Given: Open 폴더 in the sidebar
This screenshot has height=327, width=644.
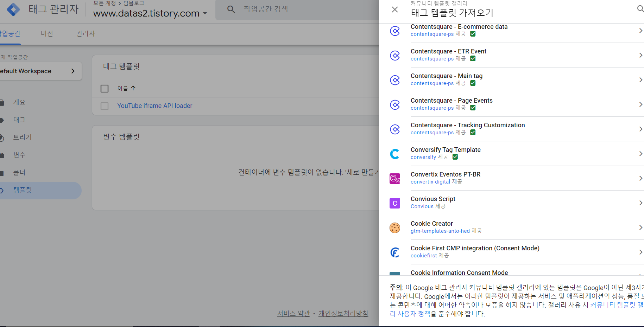Looking at the screenshot, I should point(19,173).
